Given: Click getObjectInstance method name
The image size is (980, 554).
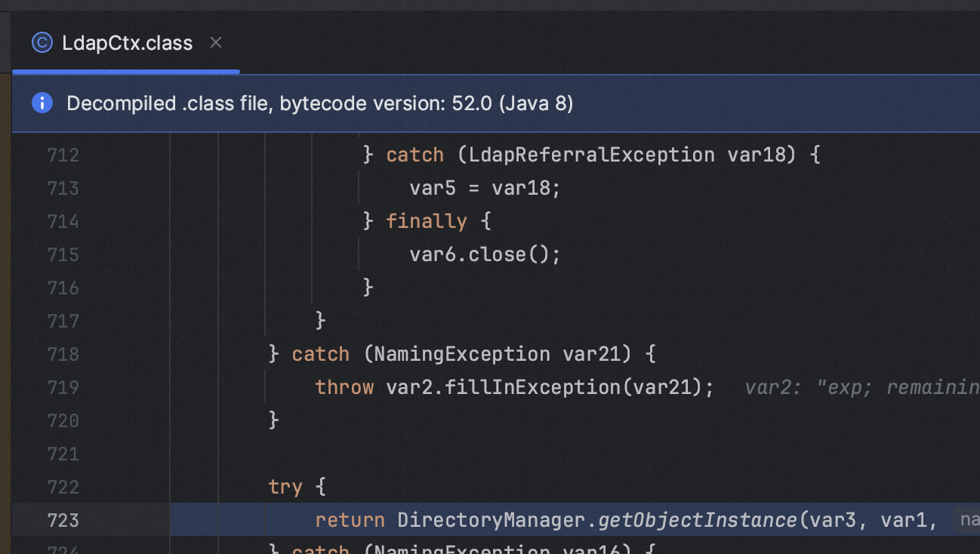Looking at the screenshot, I should point(697,520).
